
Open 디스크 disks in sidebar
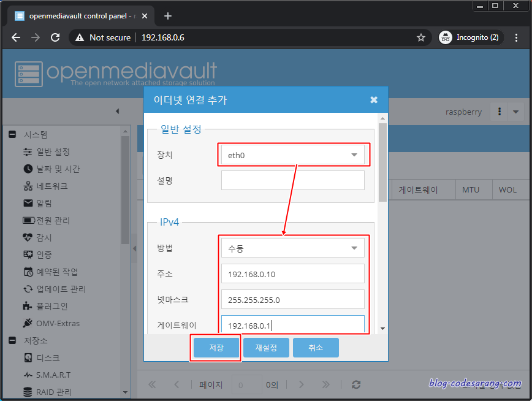[48, 357]
